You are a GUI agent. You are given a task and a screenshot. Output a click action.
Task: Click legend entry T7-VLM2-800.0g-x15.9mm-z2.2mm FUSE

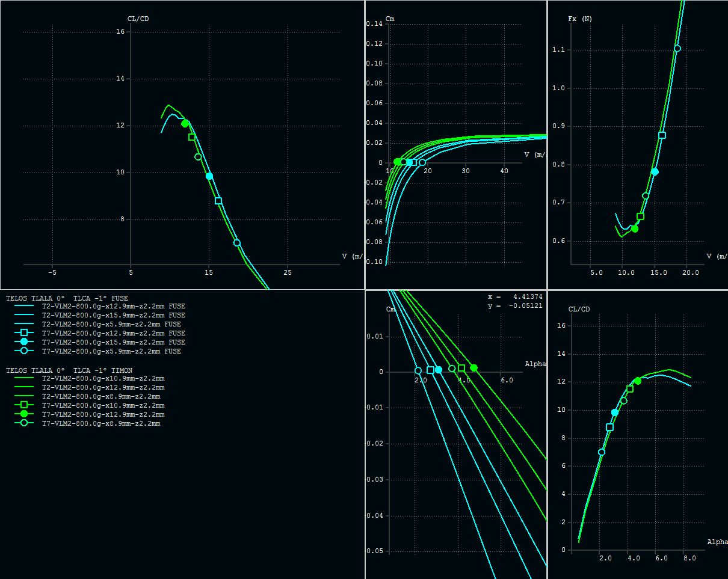[x=113, y=342]
